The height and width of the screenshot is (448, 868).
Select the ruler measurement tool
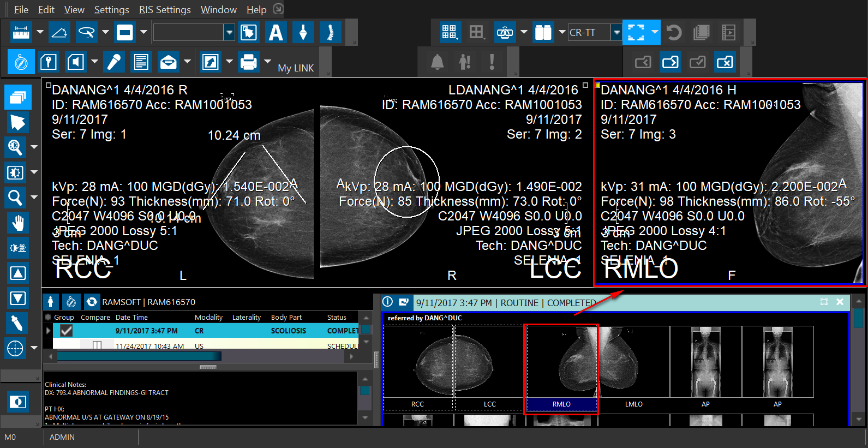pos(21,32)
